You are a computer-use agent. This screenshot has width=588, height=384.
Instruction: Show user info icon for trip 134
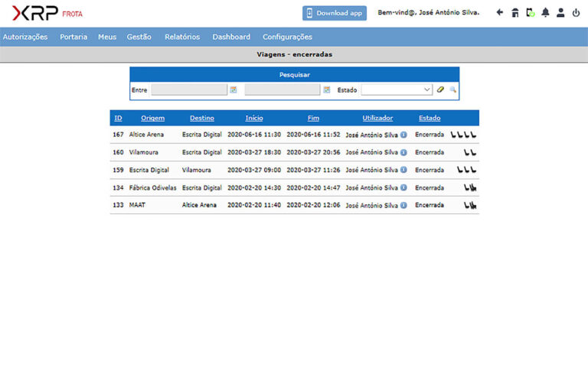point(403,187)
